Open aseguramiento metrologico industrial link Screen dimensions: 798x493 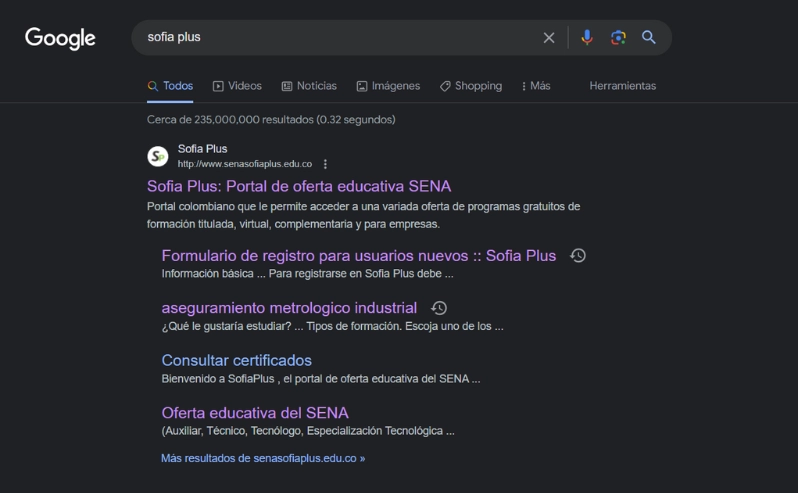tap(289, 308)
